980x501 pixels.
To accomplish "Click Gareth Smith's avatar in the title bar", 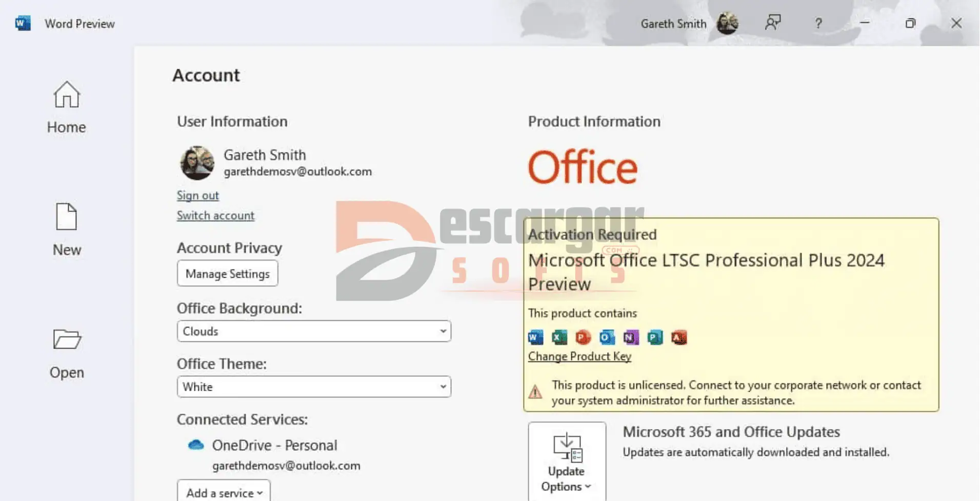I will [727, 23].
